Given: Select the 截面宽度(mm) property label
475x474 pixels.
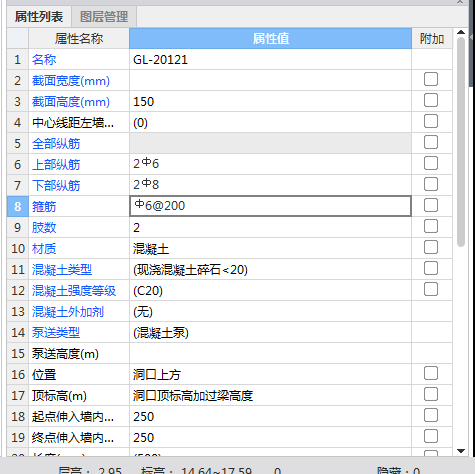Looking at the screenshot, I should click(x=71, y=81).
